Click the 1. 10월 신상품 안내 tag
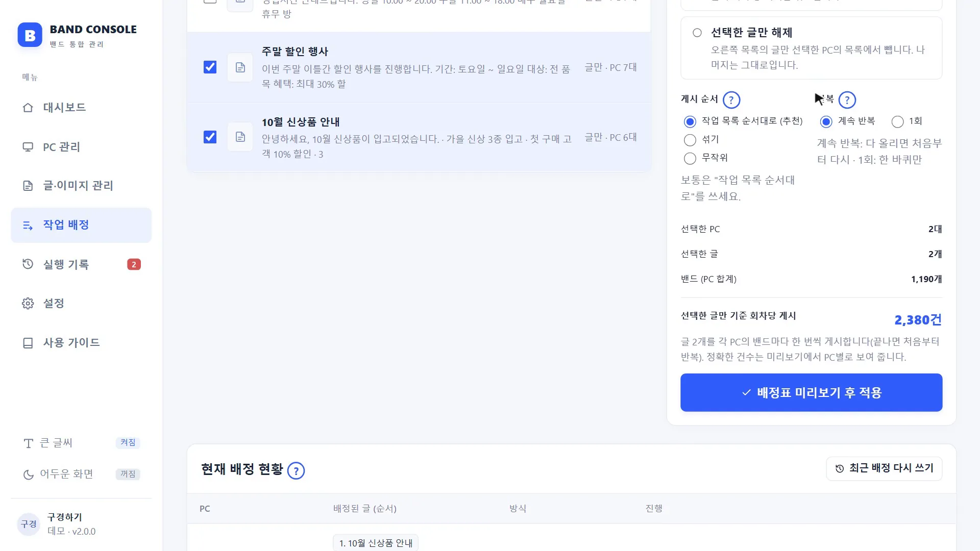This screenshot has width=980, height=551. 376,543
